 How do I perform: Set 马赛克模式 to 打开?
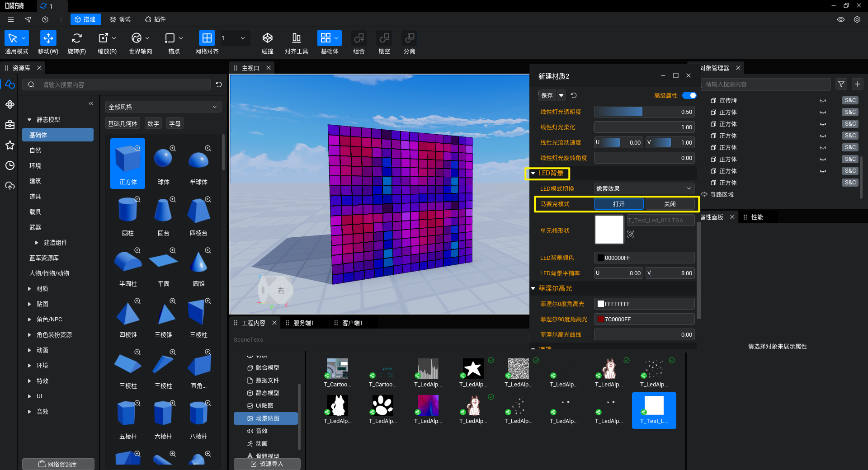(618, 204)
